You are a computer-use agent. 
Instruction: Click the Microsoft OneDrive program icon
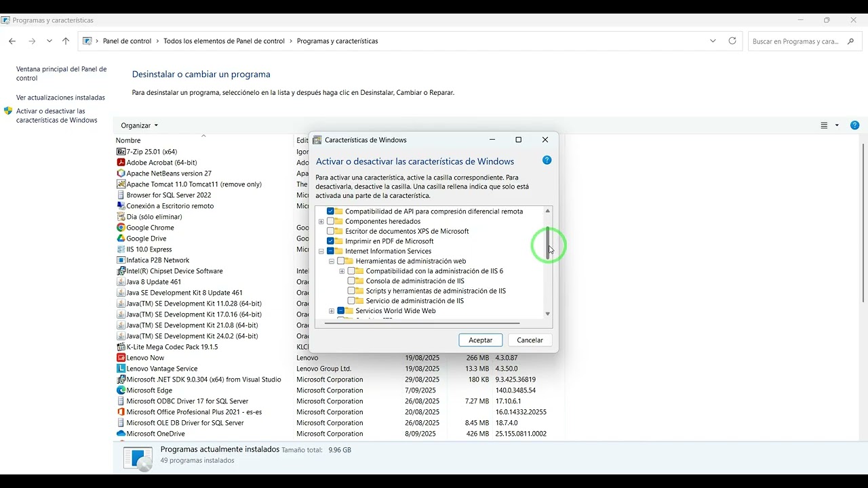(x=121, y=434)
